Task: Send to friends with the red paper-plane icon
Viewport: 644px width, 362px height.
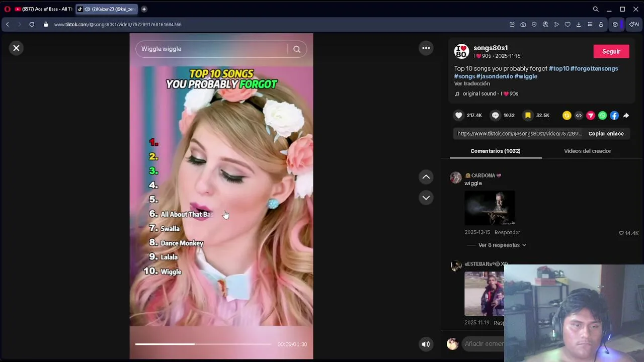Action: 591,116
